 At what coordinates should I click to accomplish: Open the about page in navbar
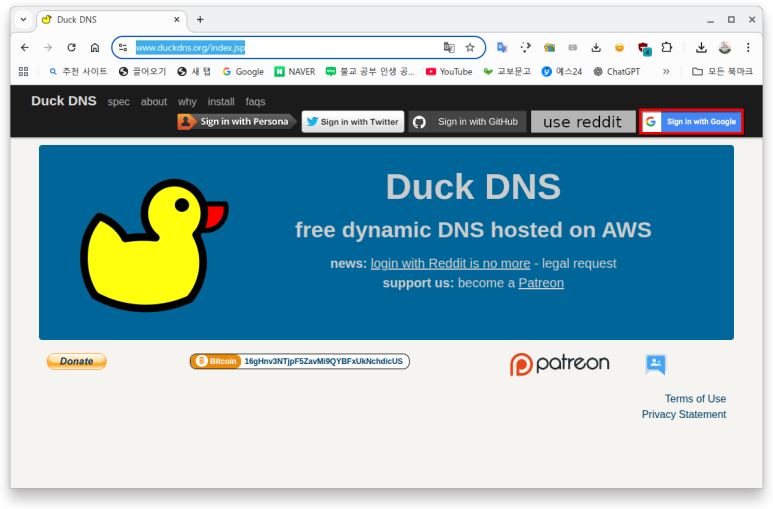154,102
